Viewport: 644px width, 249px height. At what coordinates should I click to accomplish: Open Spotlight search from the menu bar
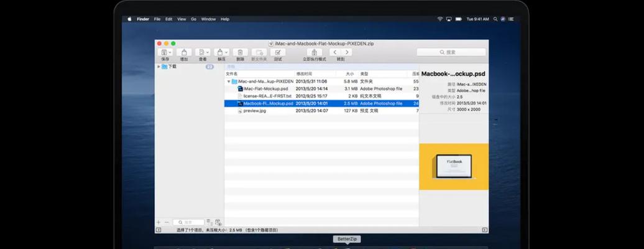pyautogui.click(x=495, y=19)
